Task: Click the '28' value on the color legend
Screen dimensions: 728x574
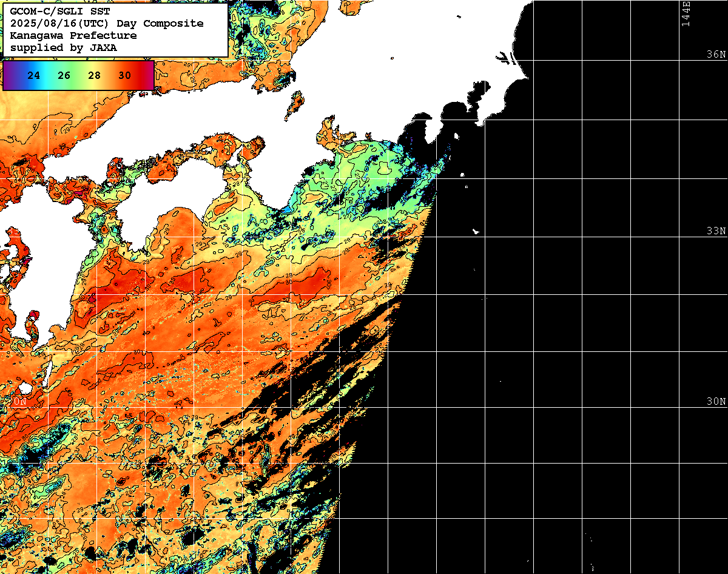Action: 95,76
